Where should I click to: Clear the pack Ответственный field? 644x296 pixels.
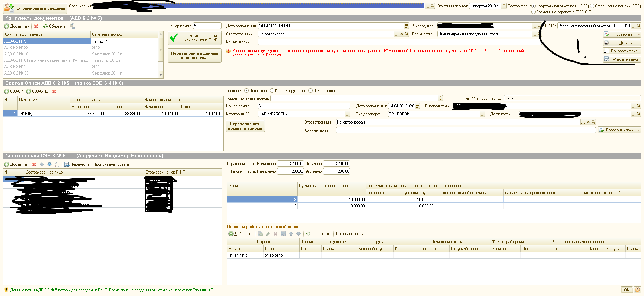pyautogui.click(x=588, y=122)
